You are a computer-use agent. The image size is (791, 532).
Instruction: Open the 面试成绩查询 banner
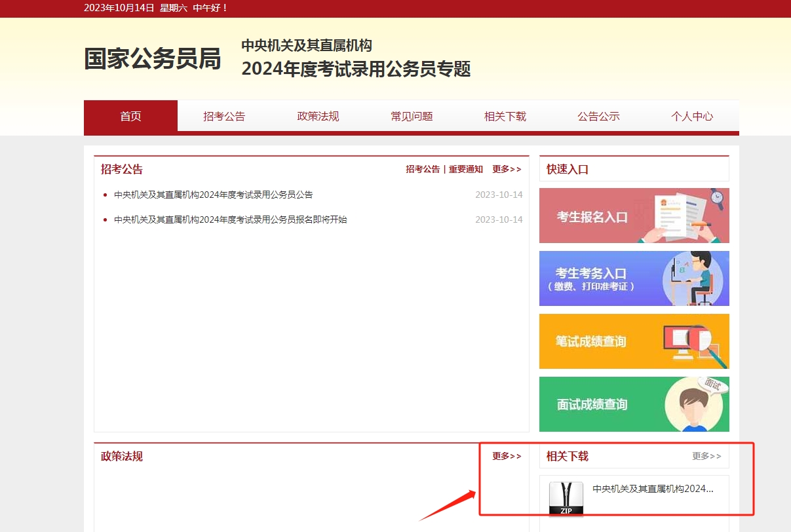[634, 404]
